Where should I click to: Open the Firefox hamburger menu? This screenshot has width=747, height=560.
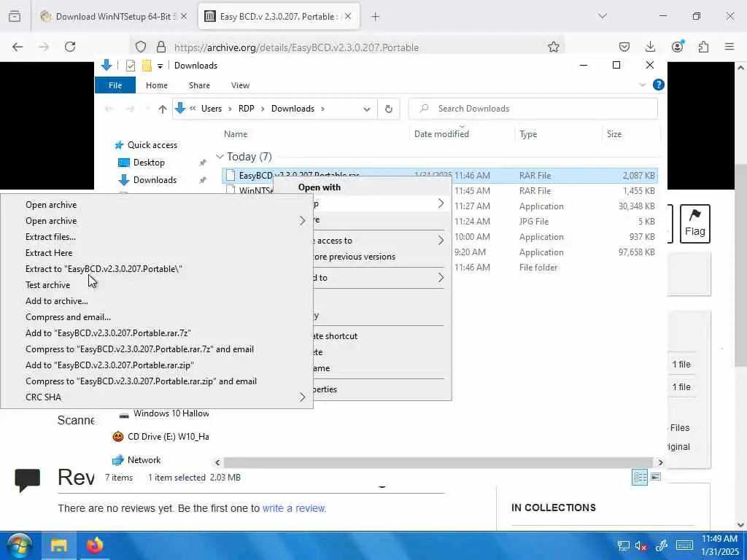tap(729, 47)
